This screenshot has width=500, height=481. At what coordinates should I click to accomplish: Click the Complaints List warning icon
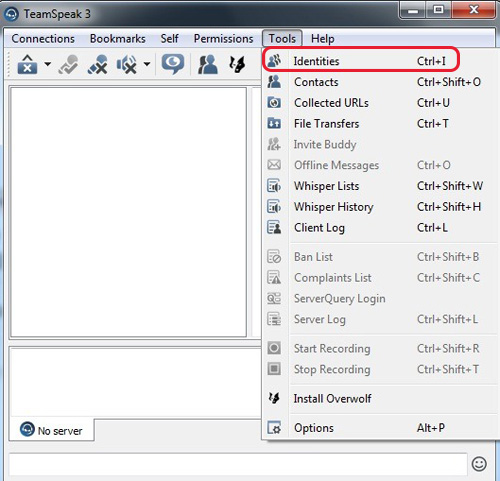tap(274, 277)
